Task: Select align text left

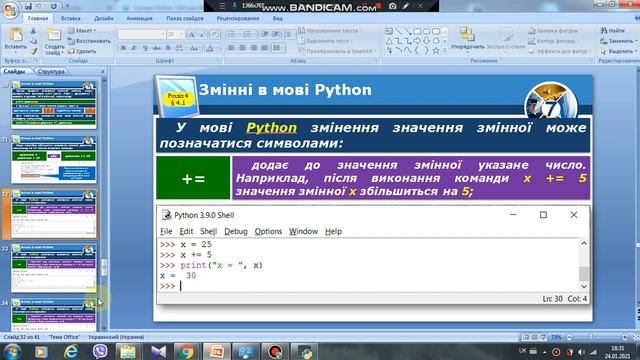Action: click(231, 48)
